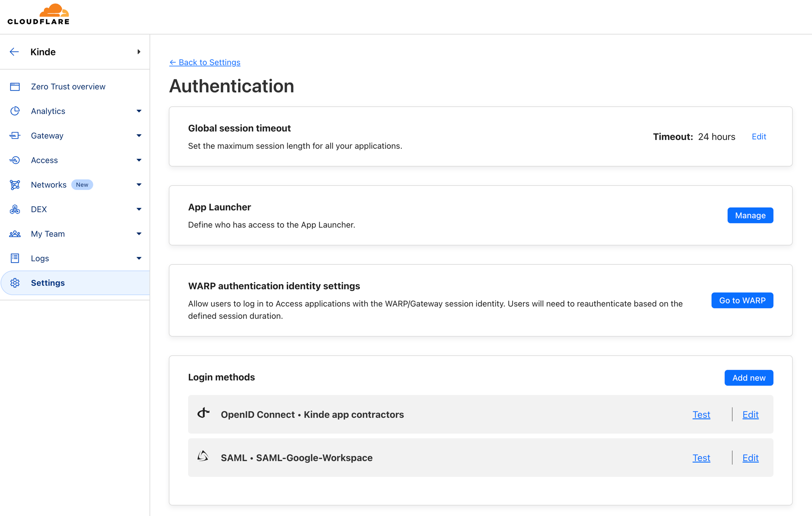The height and width of the screenshot is (516, 812).
Task: Test the SAML-Google-Workspace login method
Action: 701,458
